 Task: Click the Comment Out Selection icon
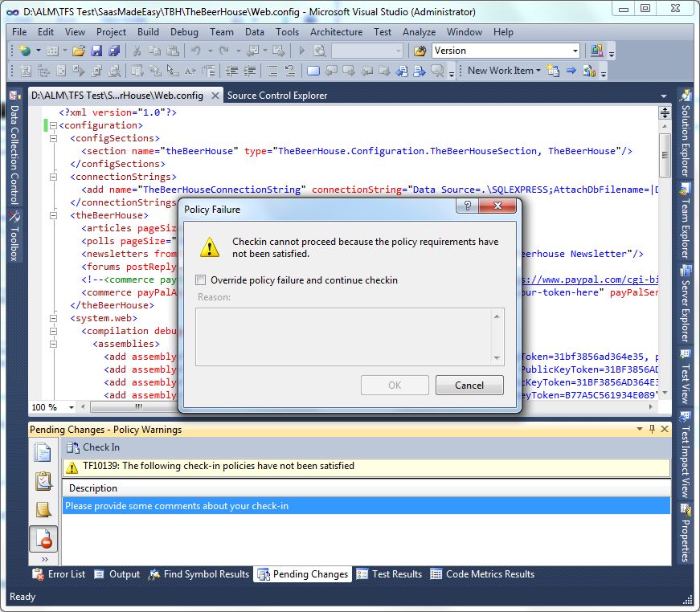coord(272,71)
